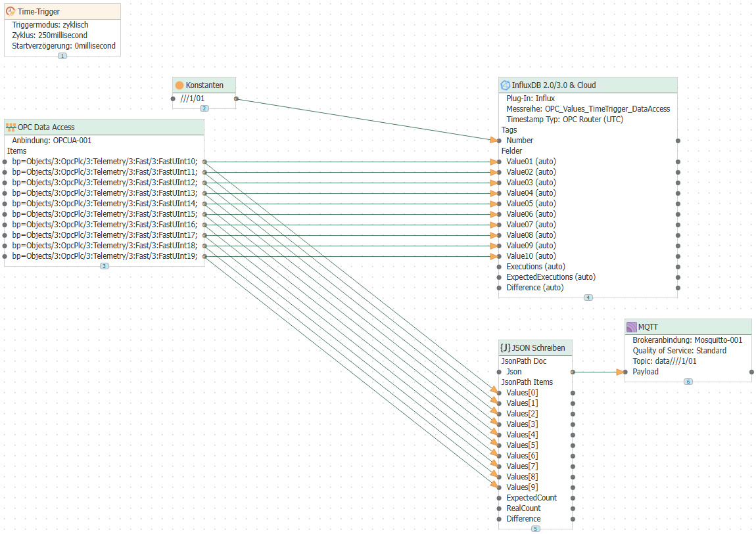Screen dimensions: 756x534
Task: Click badge 4 under the InfluxDB block
Action: 588,298
